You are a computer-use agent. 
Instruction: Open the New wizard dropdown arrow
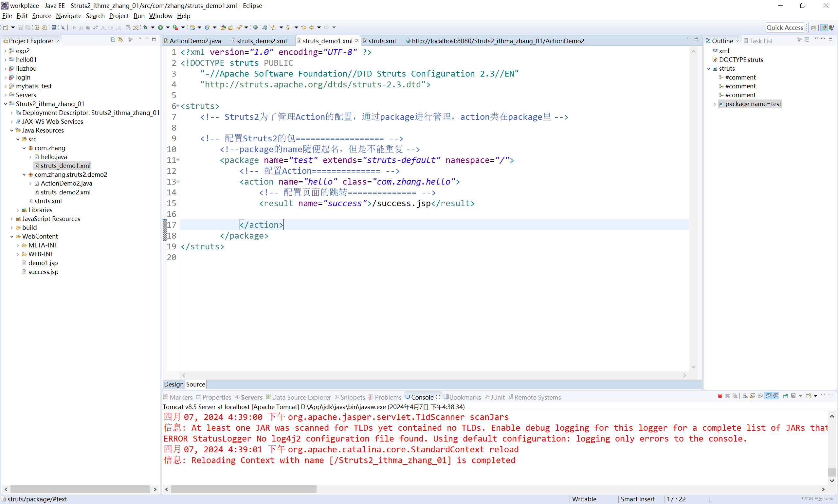13,27
